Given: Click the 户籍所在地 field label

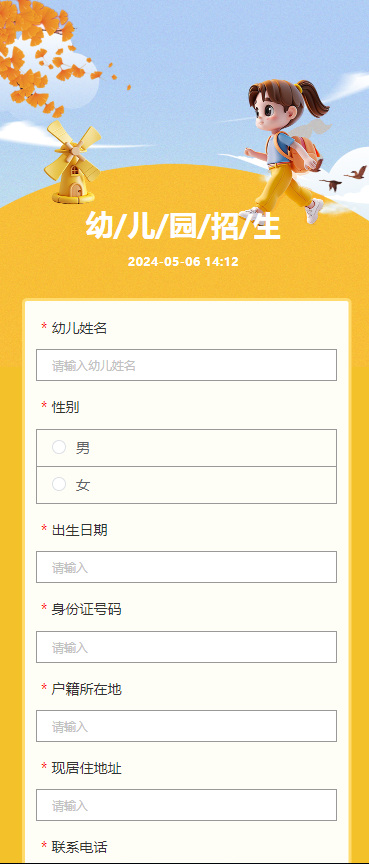Looking at the screenshot, I should (86, 689).
